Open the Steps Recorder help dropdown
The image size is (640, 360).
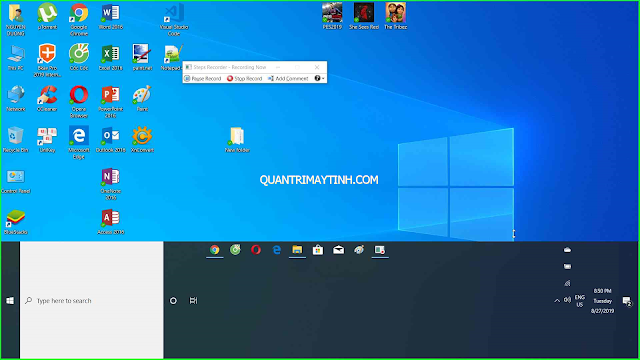[x=320, y=78]
